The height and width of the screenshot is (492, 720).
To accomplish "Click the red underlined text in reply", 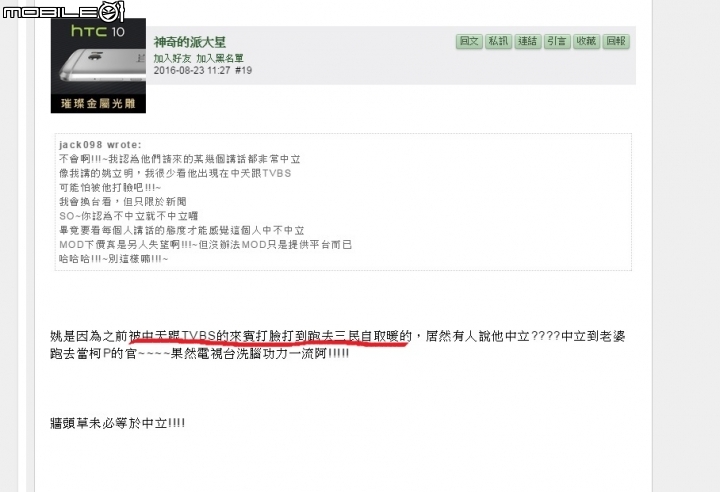I will [270, 337].
